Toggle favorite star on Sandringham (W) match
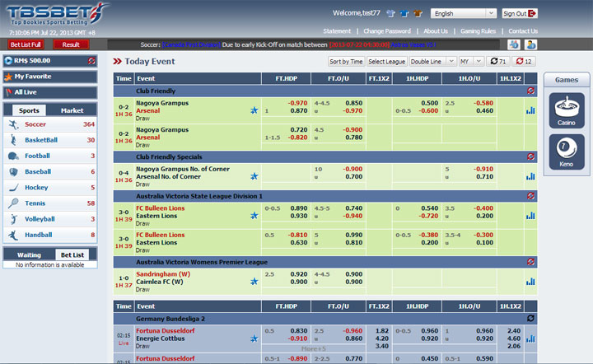The height and width of the screenshot is (364, 593). [x=254, y=281]
